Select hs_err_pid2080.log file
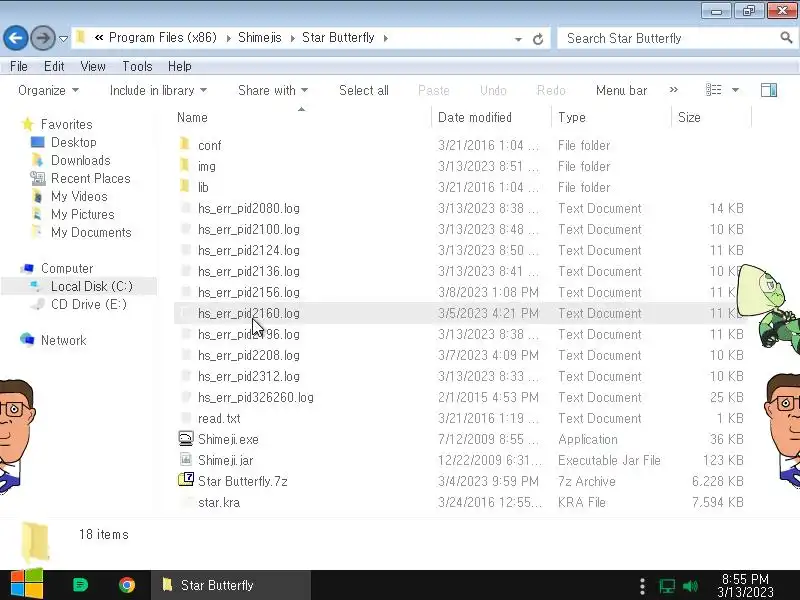Screen dimensions: 800x600 coord(248,208)
